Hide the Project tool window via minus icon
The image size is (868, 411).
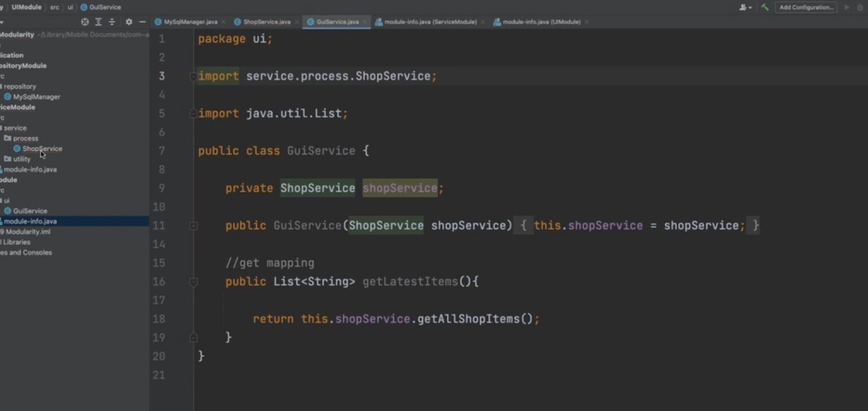tap(142, 22)
